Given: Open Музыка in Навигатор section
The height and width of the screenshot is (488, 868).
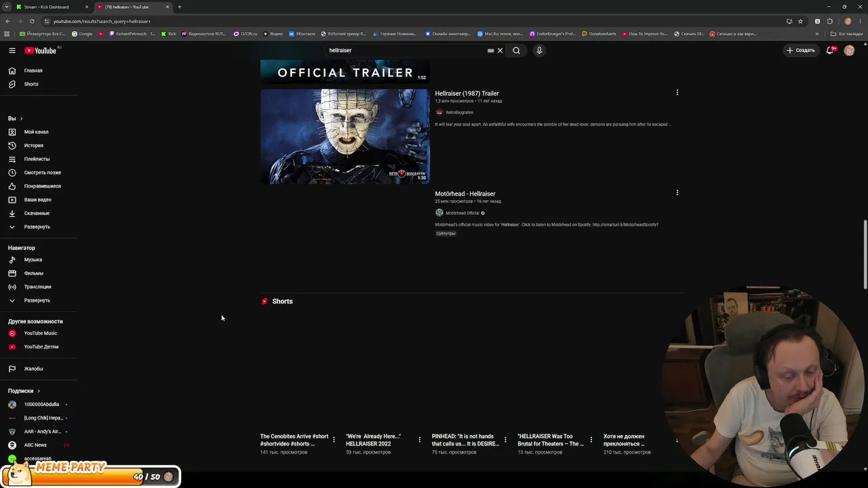Looking at the screenshot, I should (x=33, y=260).
